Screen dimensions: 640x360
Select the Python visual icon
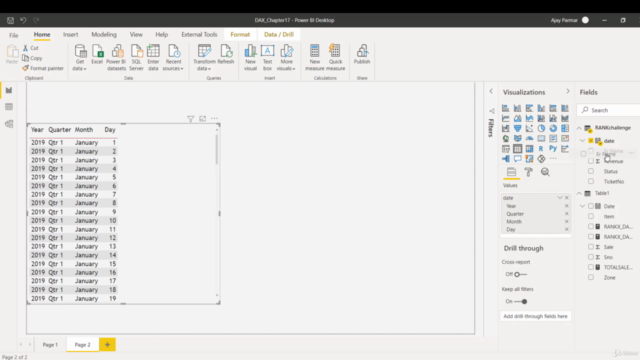coord(553,149)
